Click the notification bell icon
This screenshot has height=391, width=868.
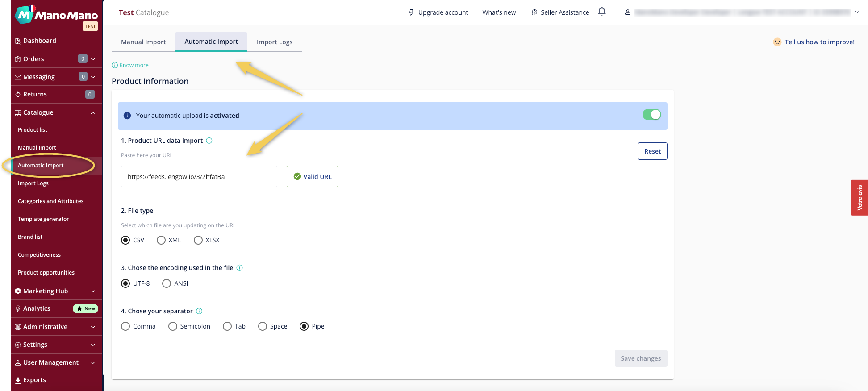coord(602,12)
